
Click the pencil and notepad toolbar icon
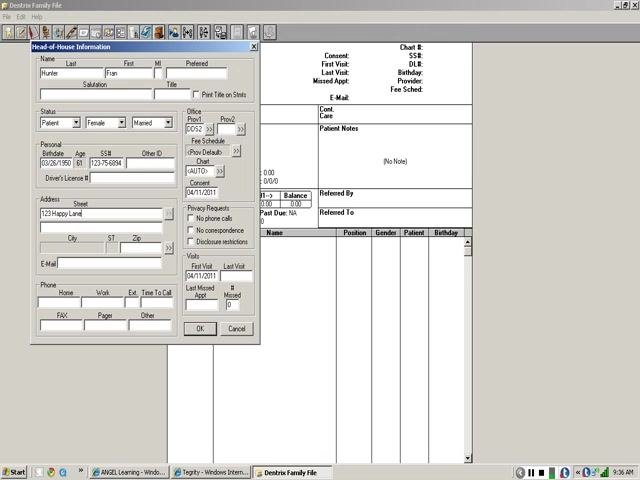[x=21, y=32]
